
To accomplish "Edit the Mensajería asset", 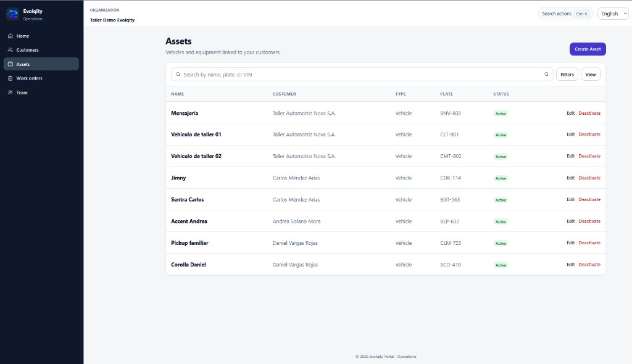I will (x=570, y=114).
